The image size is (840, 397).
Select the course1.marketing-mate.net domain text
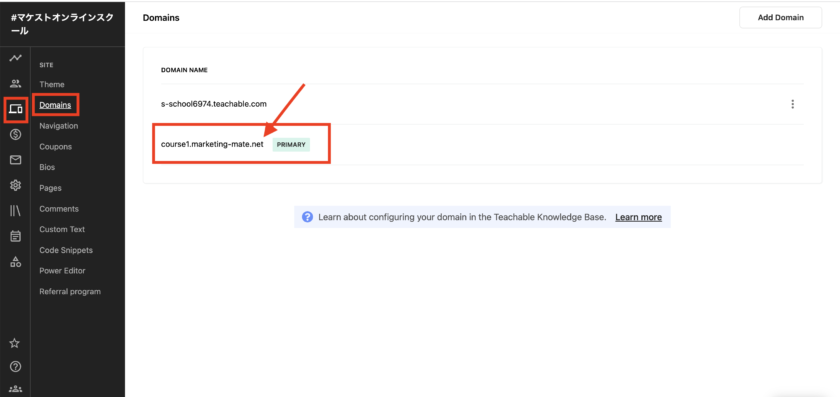[x=212, y=144]
